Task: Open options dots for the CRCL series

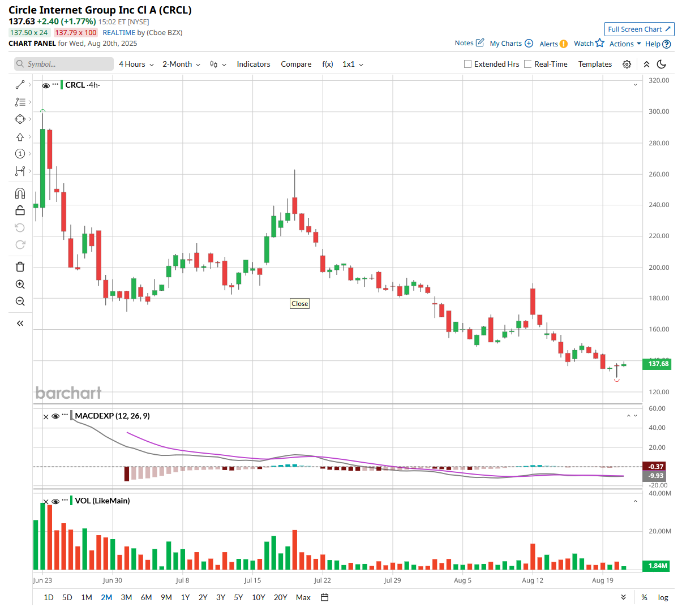Action: (x=55, y=85)
